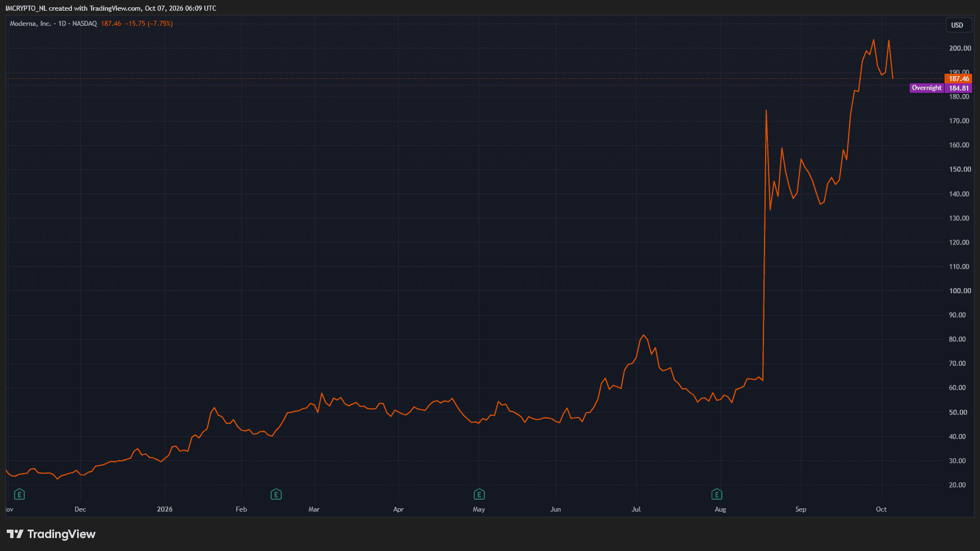Click the Oct label on the time axis
The width and height of the screenshot is (980, 551).
pyautogui.click(x=881, y=509)
